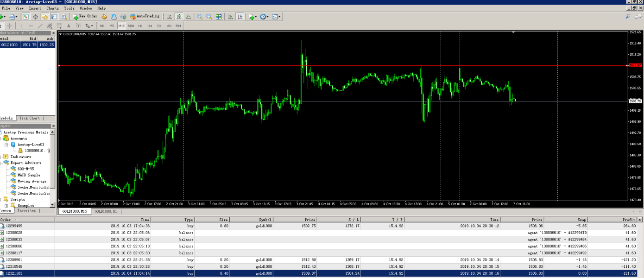
Task: Switch to the GOLD1000,H1 chart tab
Action: [105, 211]
